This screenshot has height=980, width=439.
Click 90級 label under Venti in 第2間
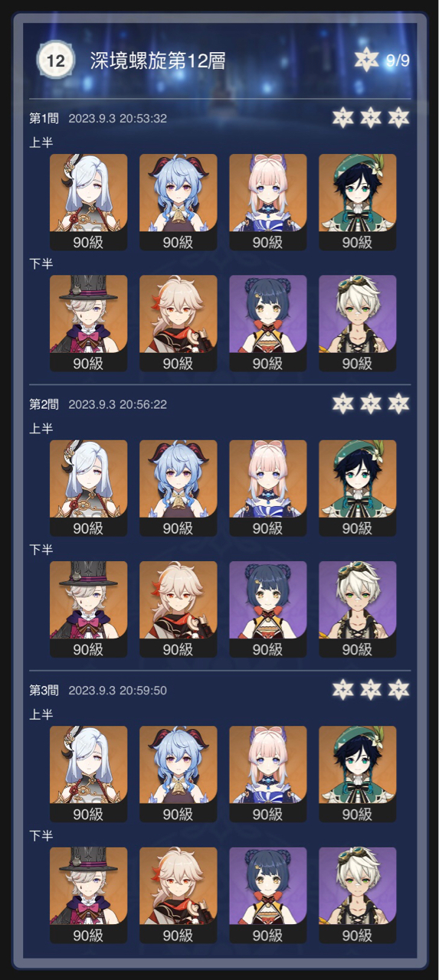pyautogui.click(x=357, y=528)
